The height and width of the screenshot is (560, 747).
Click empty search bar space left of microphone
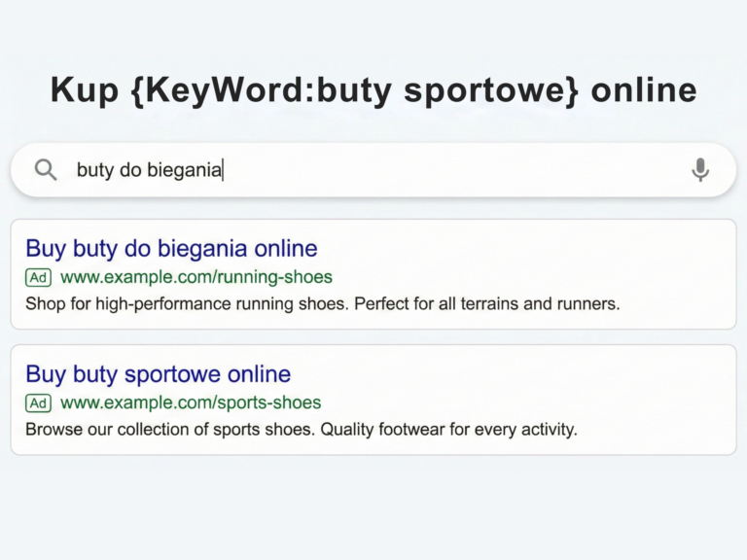pos(486,170)
